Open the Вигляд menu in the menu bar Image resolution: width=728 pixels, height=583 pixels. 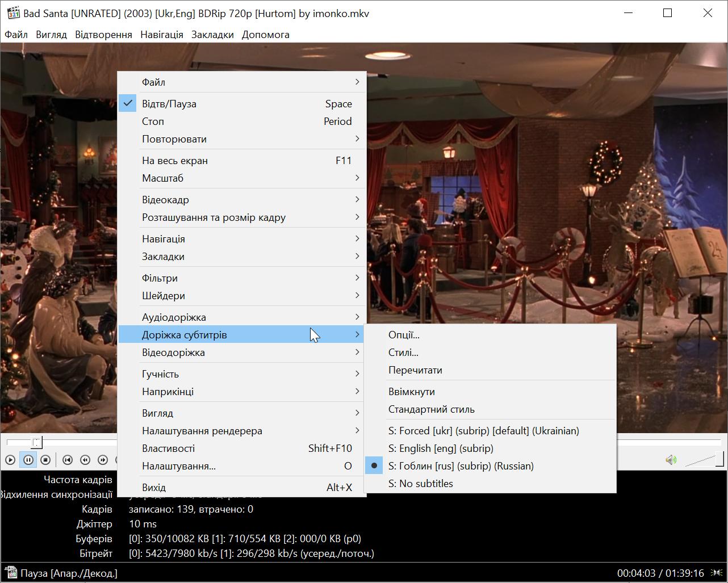coord(51,35)
